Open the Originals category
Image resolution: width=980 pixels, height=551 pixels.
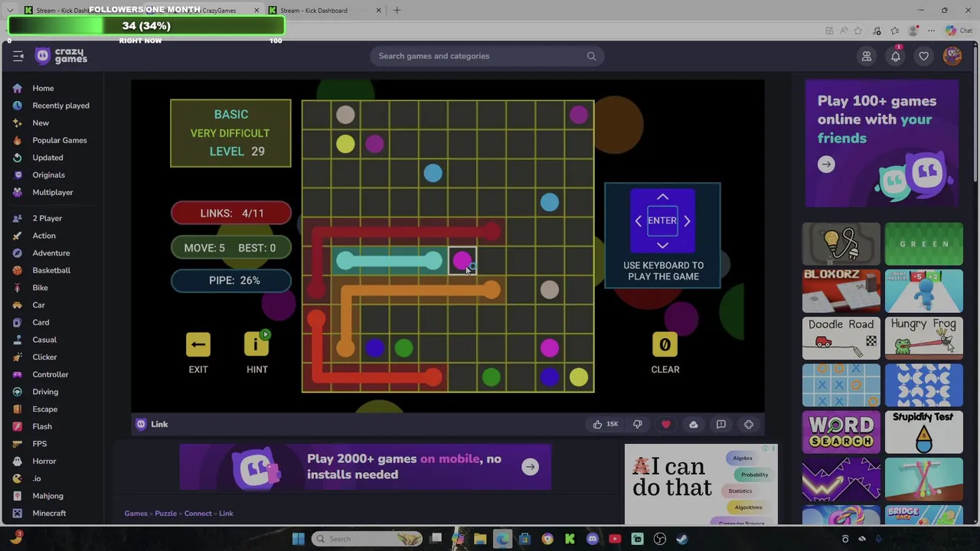[x=48, y=174]
